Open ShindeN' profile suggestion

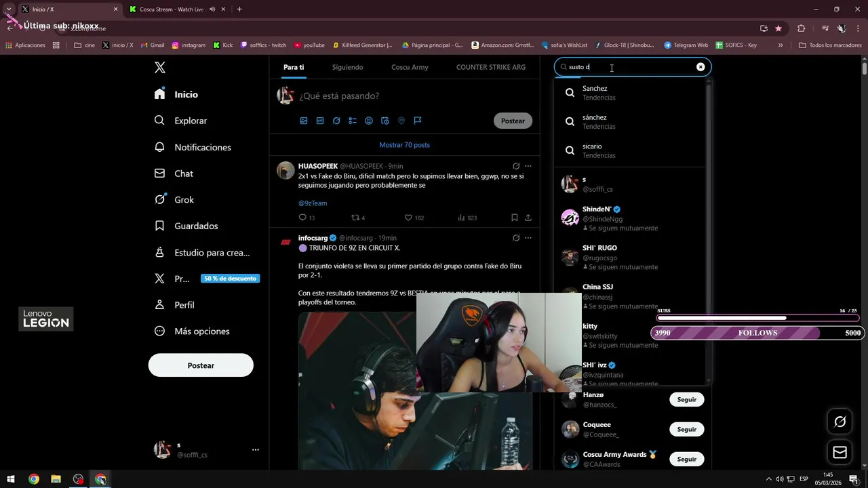coord(630,218)
